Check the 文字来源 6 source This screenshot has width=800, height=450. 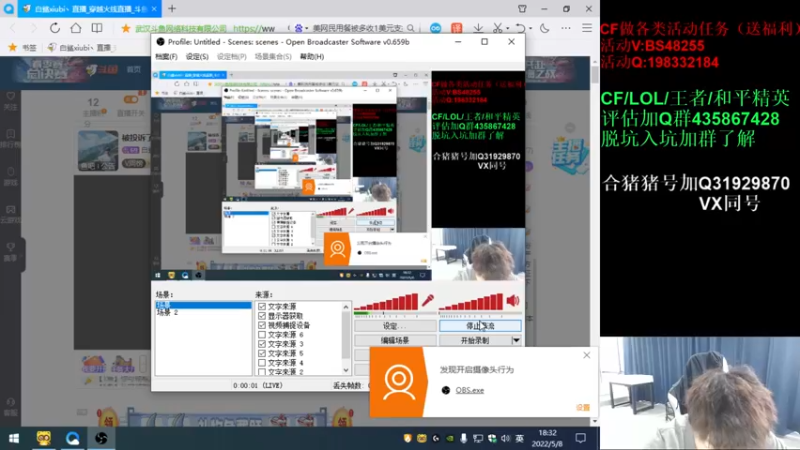tap(262, 335)
